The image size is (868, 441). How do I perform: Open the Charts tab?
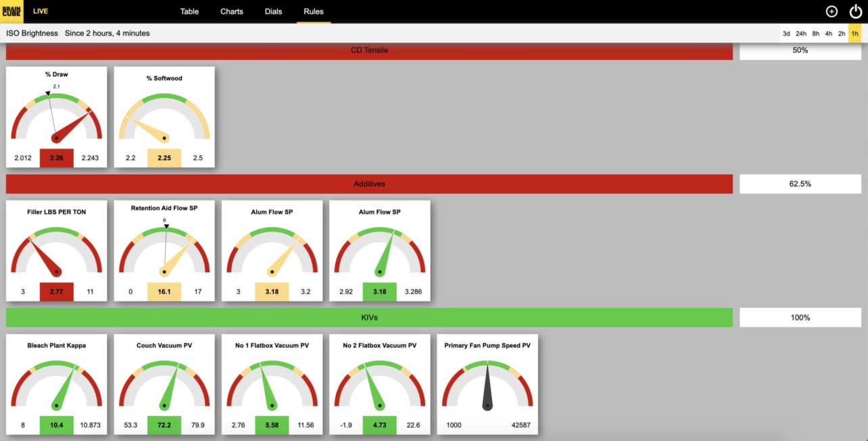point(231,11)
